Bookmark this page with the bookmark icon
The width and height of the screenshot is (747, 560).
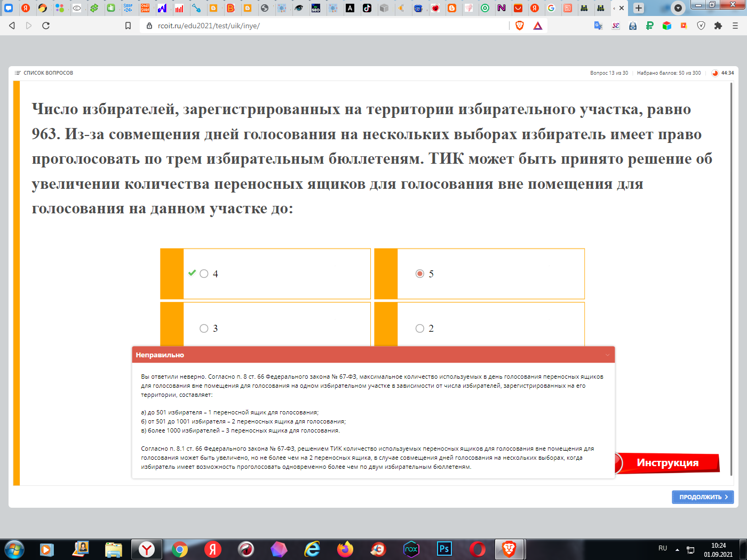point(128,26)
